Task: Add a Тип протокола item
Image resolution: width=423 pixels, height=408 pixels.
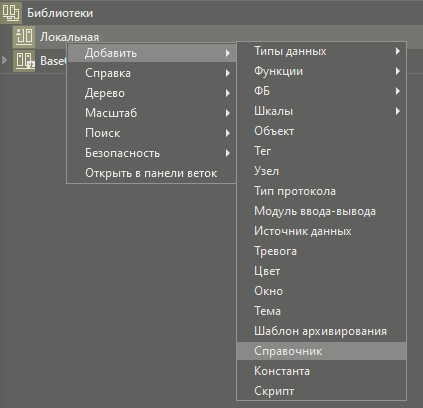Action: point(322,191)
